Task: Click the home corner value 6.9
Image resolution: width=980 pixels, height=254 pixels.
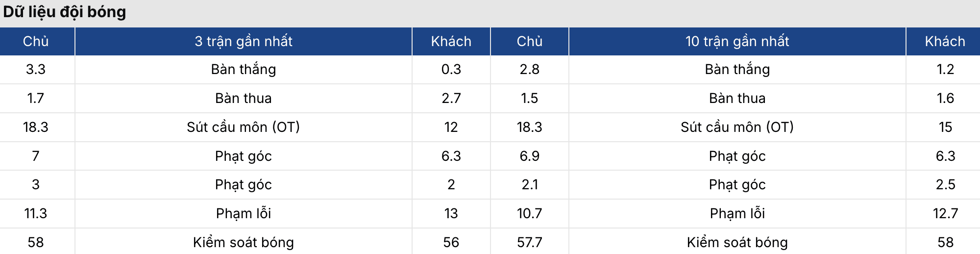Action: point(529,156)
